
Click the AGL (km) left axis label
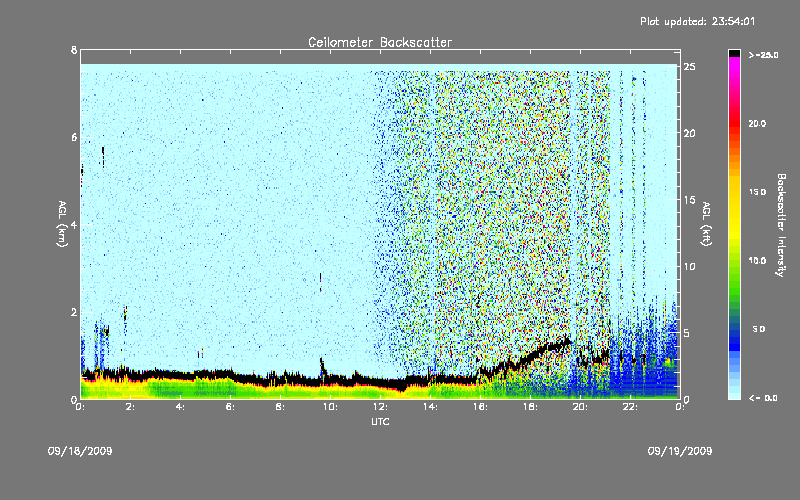tap(62, 224)
